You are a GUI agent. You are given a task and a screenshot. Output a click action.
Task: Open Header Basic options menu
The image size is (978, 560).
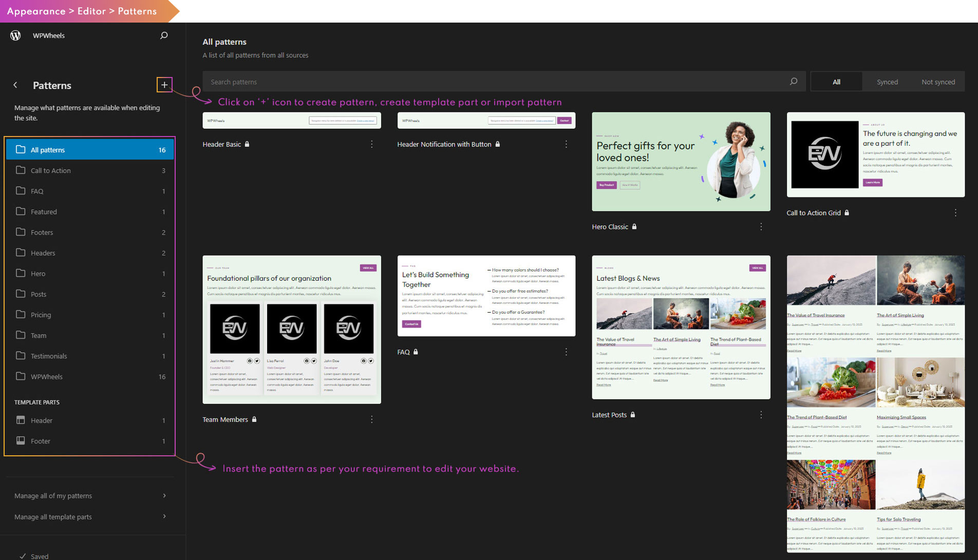coord(372,144)
